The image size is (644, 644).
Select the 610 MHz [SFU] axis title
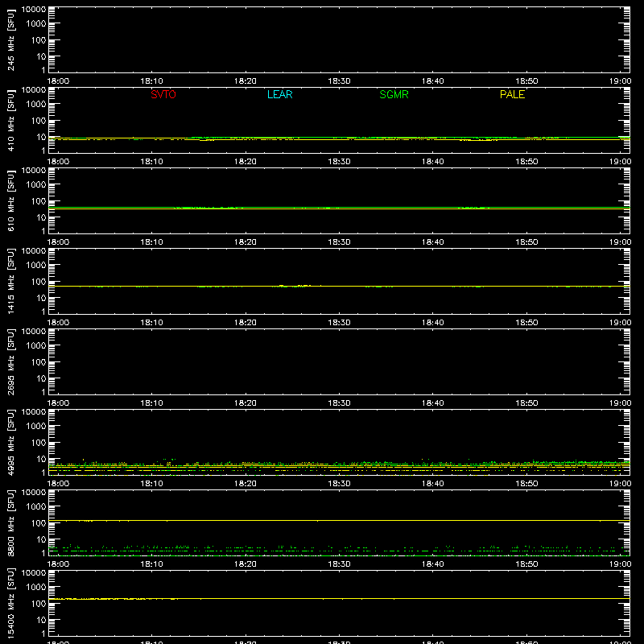point(11,200)
